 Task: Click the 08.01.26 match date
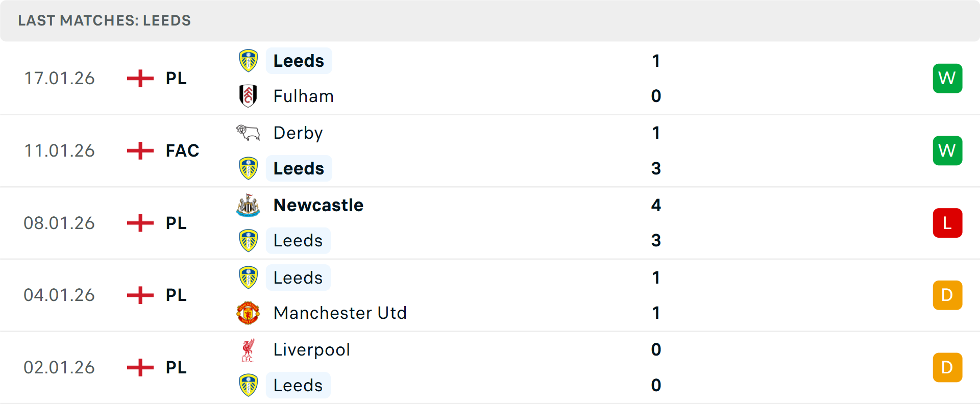point(59,223)
